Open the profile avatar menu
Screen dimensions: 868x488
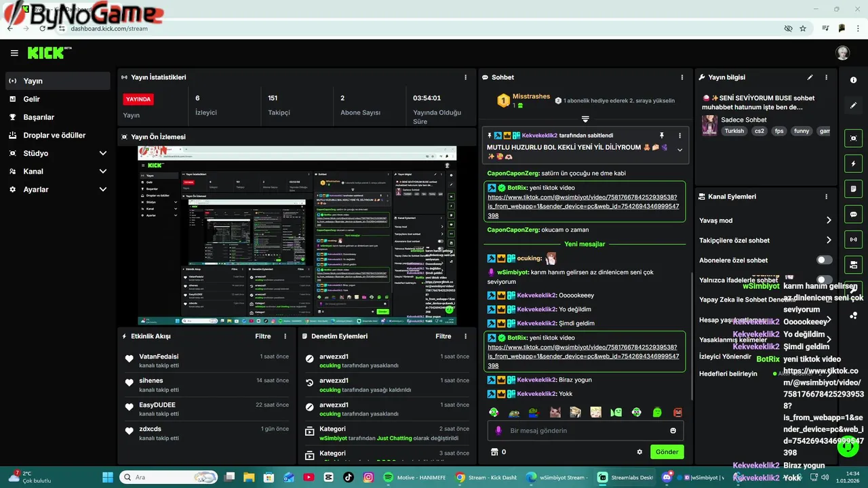pos(842,53)
